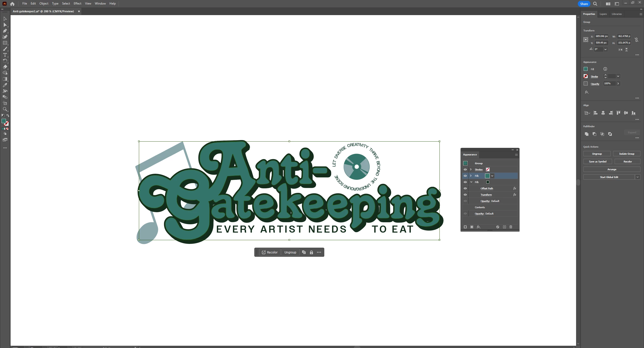The width and height of the screenshot is (644, 348).
Task: Click the dark green Fill swatch
Action: point(488,182)
